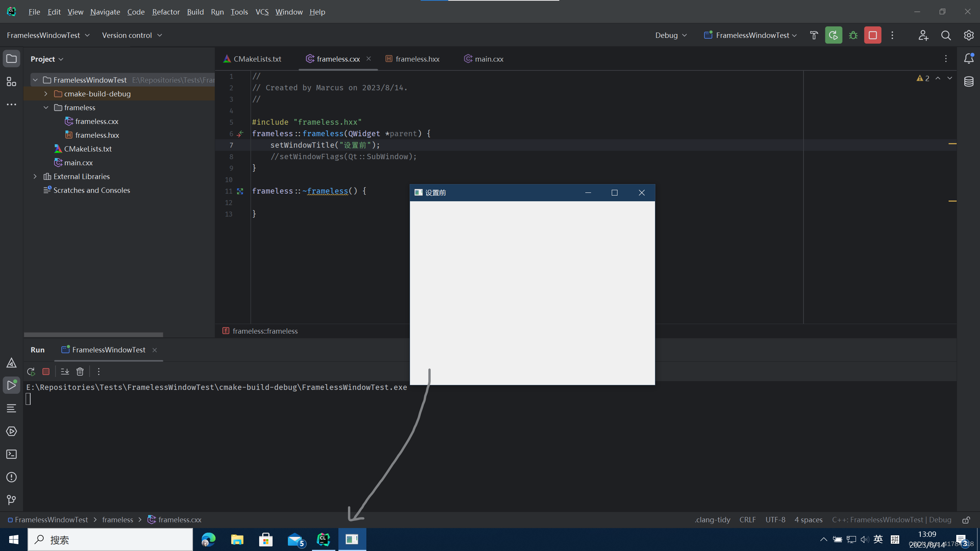Click the Settings gear icon toolbar

969,35
